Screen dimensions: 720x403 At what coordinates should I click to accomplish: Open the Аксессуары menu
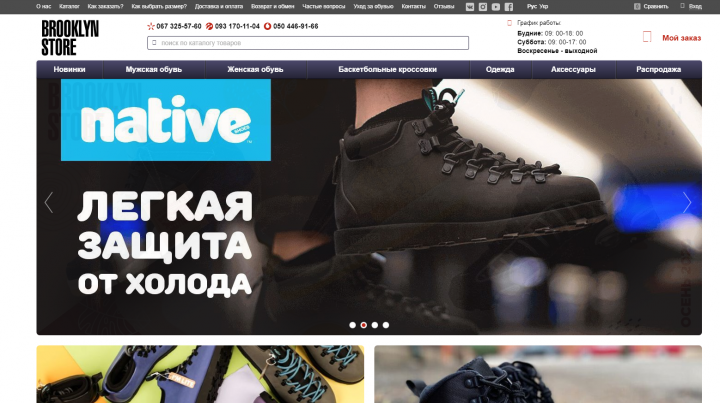pyautogui.click(x=573, y=69)
